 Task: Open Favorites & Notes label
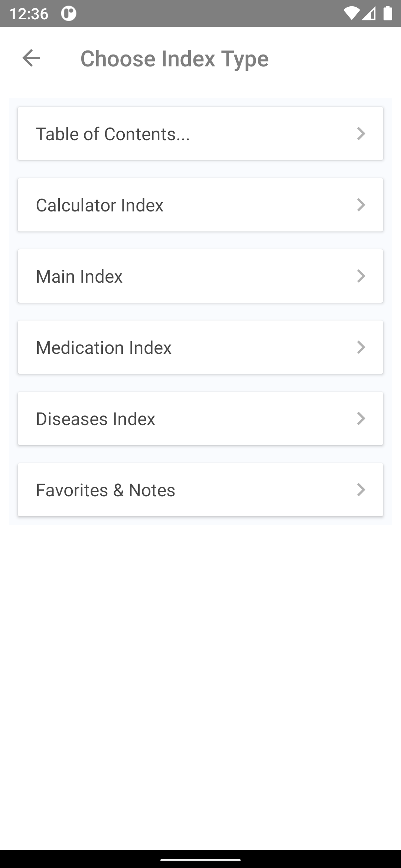point(105,490)
